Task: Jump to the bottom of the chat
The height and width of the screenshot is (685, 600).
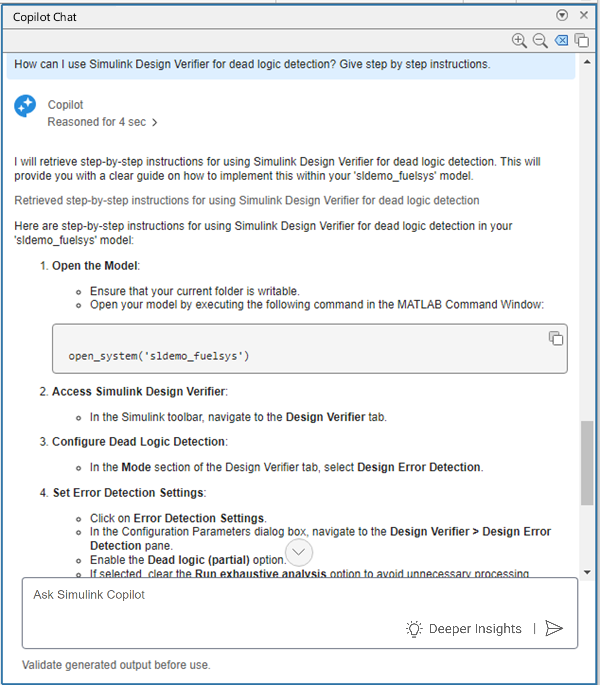Action: point(299,552)
